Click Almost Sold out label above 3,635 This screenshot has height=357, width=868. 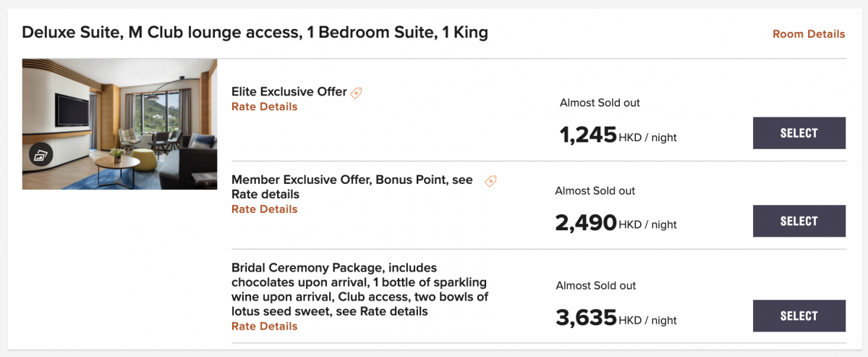point(596,286)
